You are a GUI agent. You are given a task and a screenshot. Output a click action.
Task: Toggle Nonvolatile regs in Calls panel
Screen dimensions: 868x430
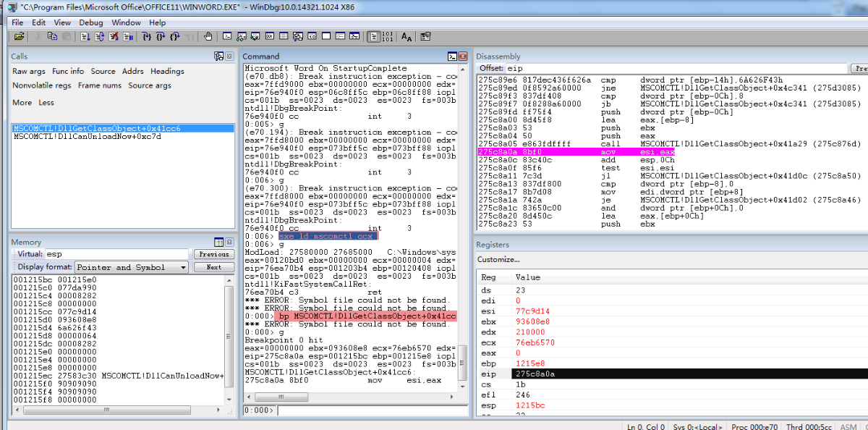42,85
